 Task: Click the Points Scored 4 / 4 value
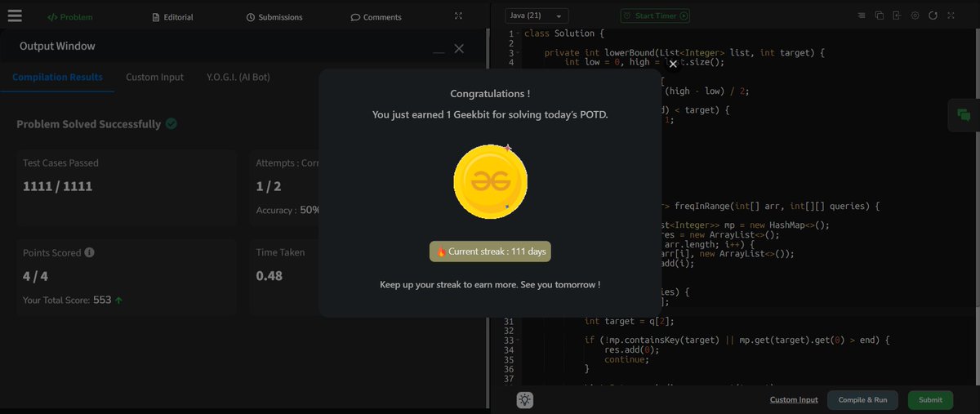coord(37,276)
